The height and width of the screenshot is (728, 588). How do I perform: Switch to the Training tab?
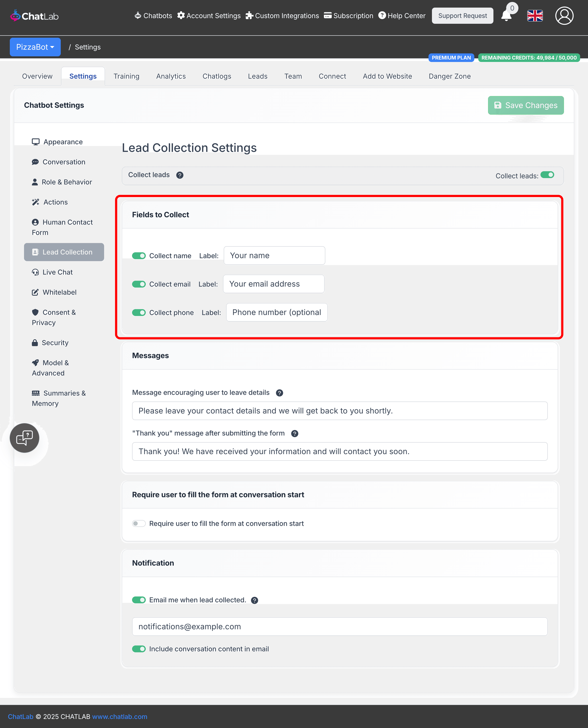pos(126,76)
